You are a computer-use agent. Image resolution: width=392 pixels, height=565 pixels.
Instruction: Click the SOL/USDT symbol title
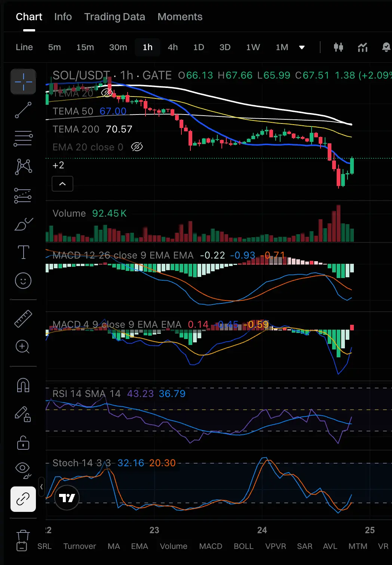[x=81, y=75]
